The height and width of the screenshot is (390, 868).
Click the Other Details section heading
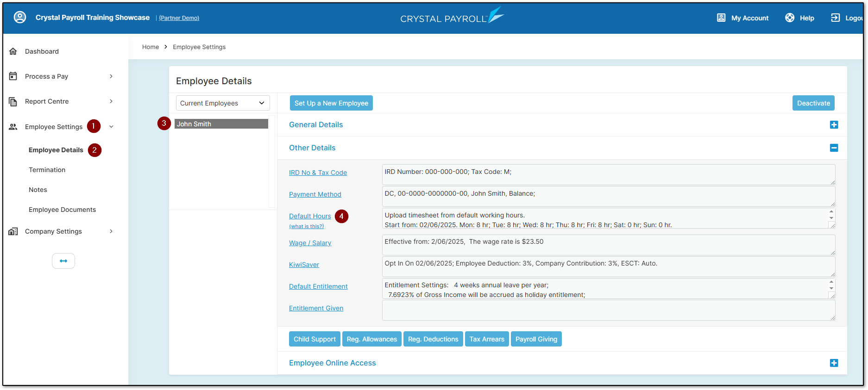pos(312,148)
